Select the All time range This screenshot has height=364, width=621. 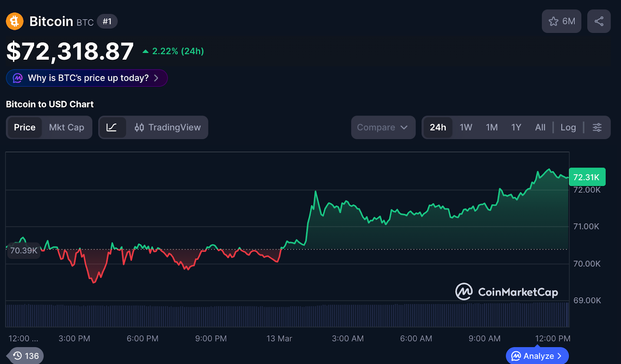coord(540,128)
